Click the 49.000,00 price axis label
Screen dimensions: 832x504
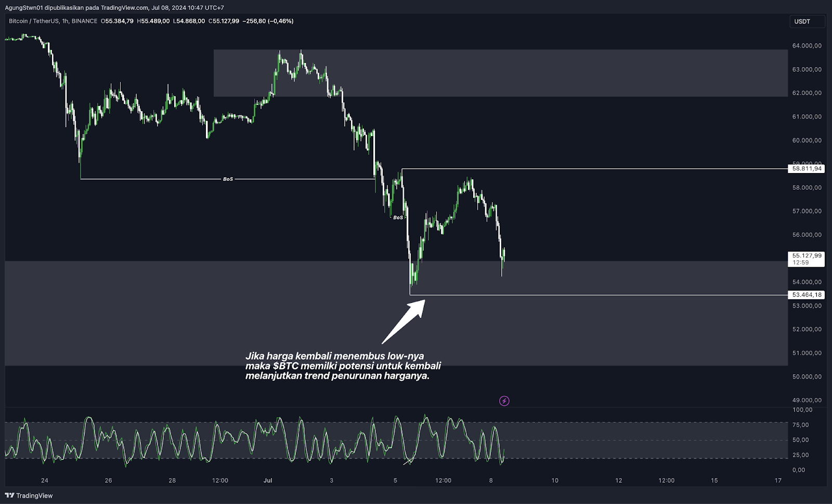pyautogui.click(x=807, y=401)
